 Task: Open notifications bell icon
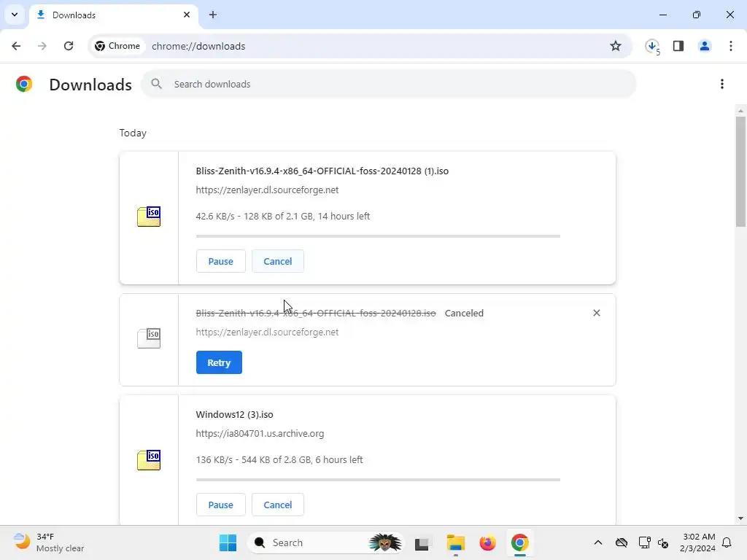727,542
